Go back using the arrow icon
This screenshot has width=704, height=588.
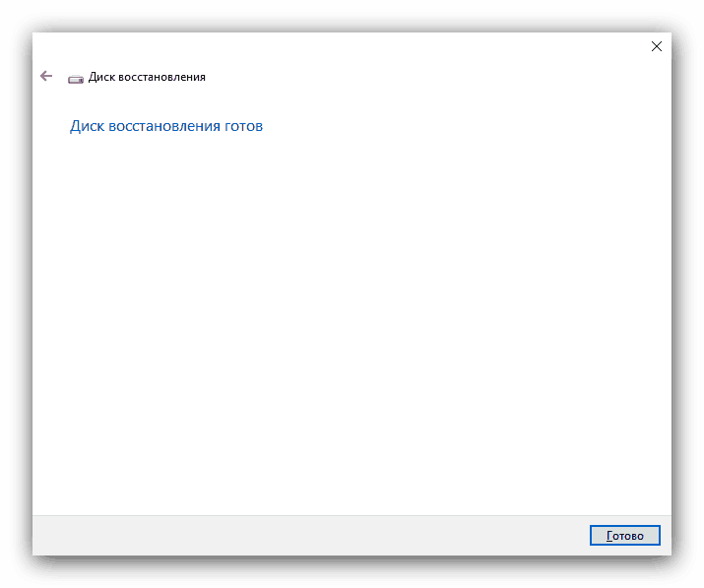46,76
